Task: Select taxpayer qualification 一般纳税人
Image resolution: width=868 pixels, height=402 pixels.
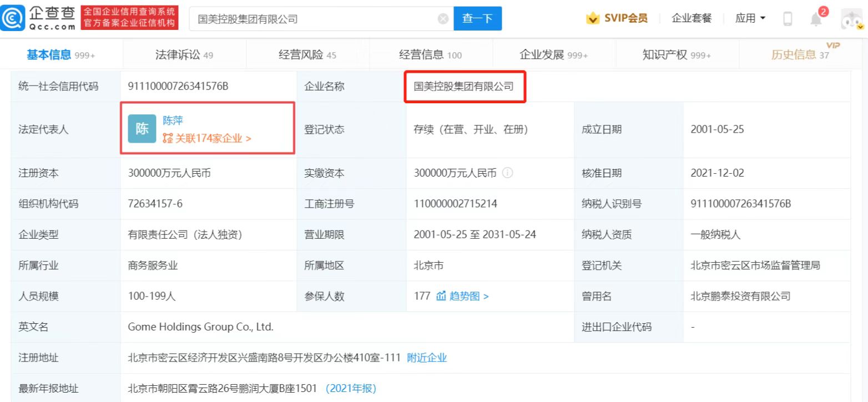Action: click(715, 235)
